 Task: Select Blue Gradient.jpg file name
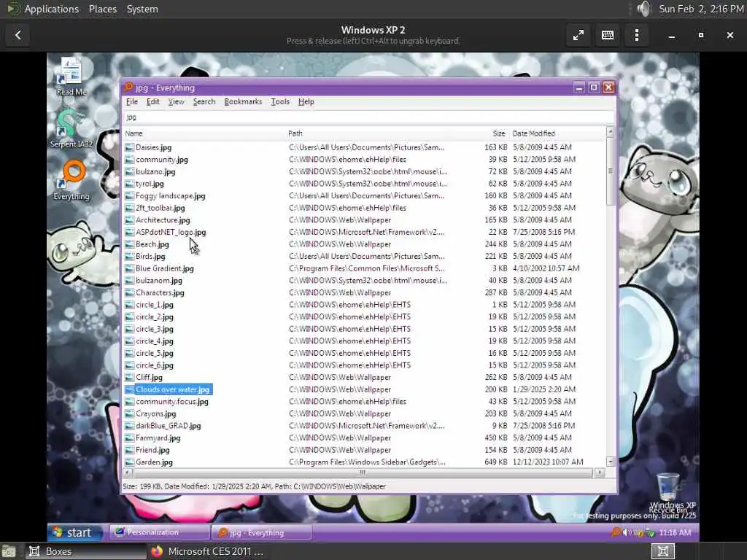pyautogui.click(x=165, y=268)
